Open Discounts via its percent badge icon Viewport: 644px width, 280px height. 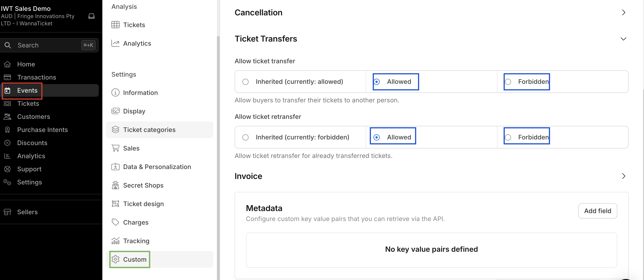click(x=7, y=143)
